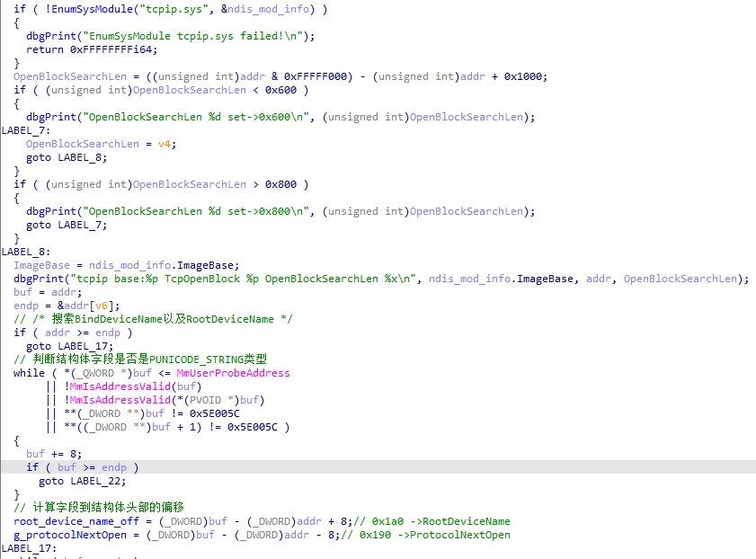Select the return value 0xFFFFFFFFi64
Screen dimensions: 756x559
111,49
